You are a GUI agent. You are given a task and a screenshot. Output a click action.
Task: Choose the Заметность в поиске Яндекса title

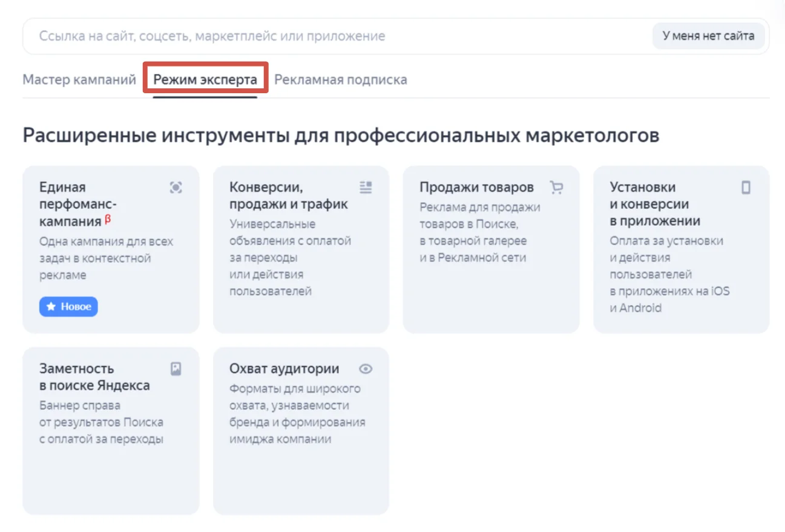(x=94, y=377)
